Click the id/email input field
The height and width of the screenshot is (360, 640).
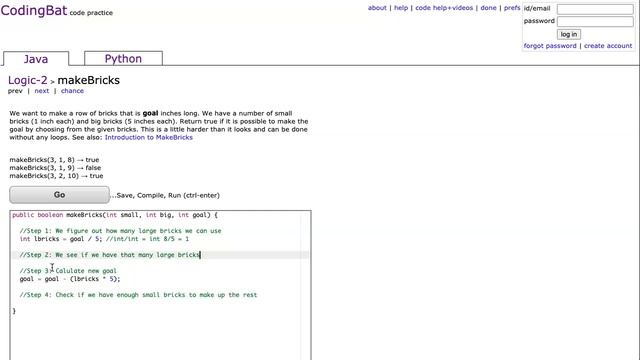[x=595, y=9]
